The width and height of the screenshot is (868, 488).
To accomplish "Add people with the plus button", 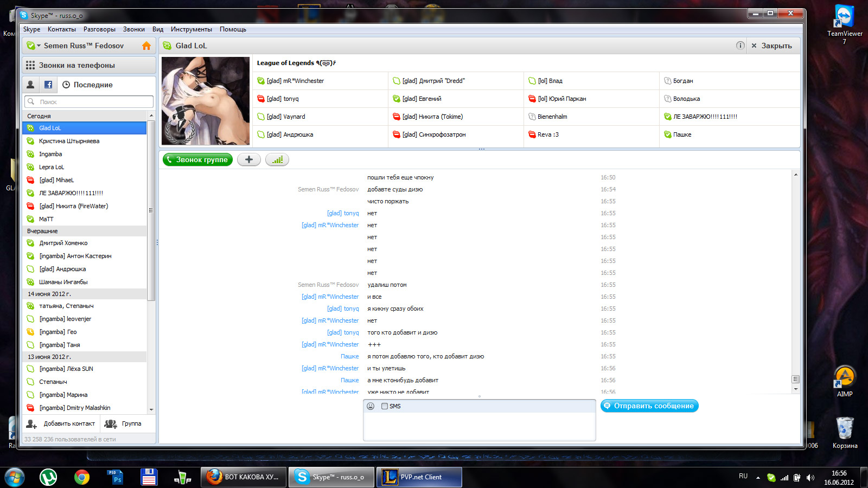I will pyautogui.click(x=249, y=160).
